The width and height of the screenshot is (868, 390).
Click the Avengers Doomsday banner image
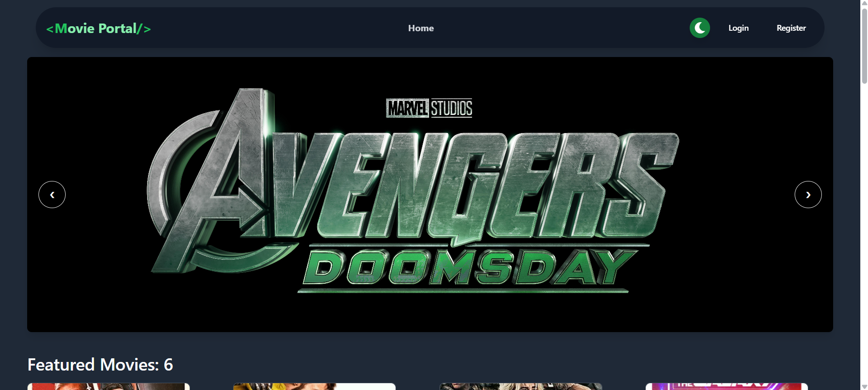pyautogui.click(x=430, y=195)
